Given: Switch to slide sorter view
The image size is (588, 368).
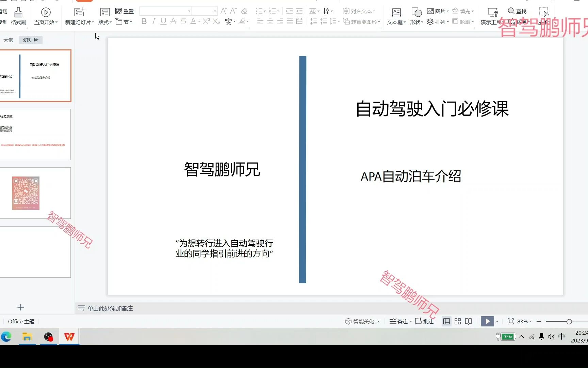Looking at the screenshot, I should pos(458,321).
